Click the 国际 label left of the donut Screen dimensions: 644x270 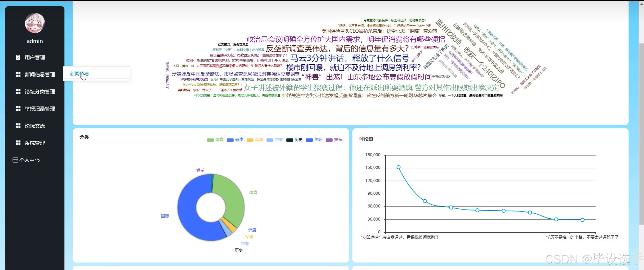(165, 216)
